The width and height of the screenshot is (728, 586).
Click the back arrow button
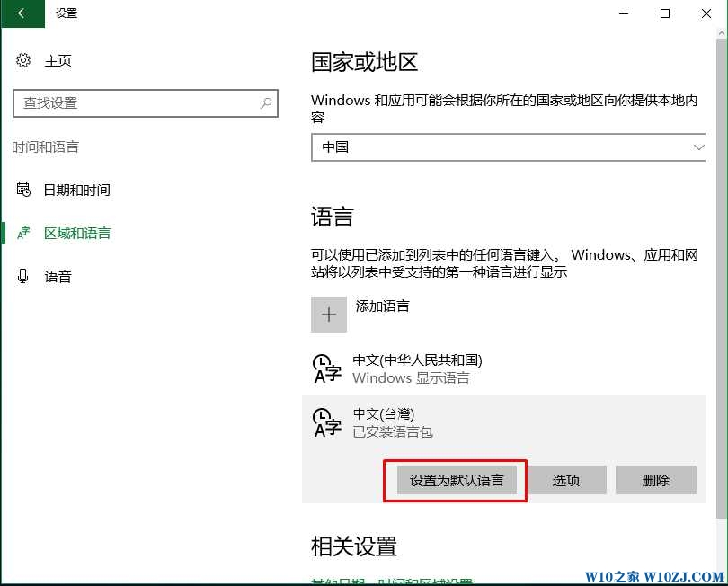[22, 13]
